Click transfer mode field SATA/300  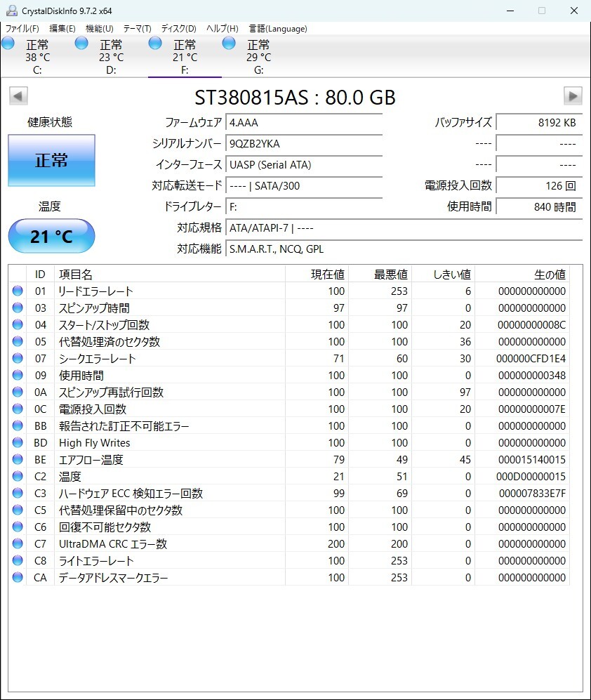[x=304, y=185]
